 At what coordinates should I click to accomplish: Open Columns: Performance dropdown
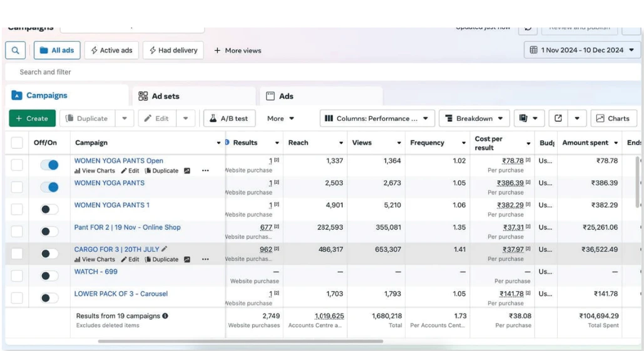click(377, 118)
